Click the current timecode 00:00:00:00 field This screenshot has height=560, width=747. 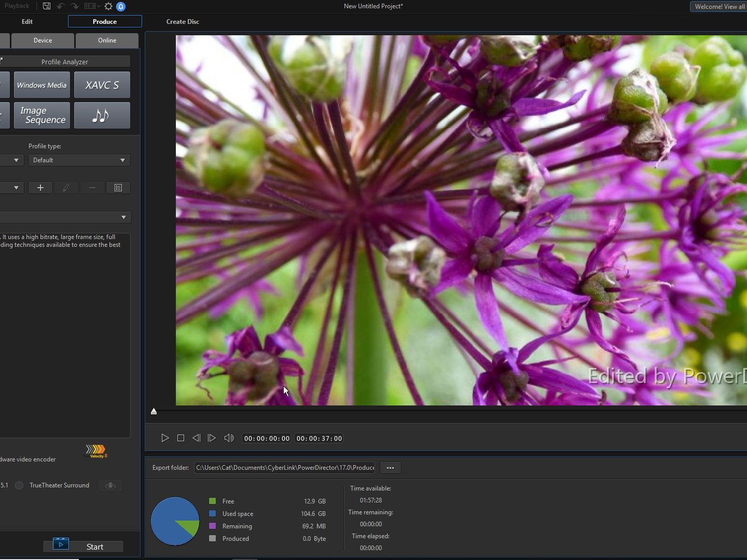coord(267,439)
